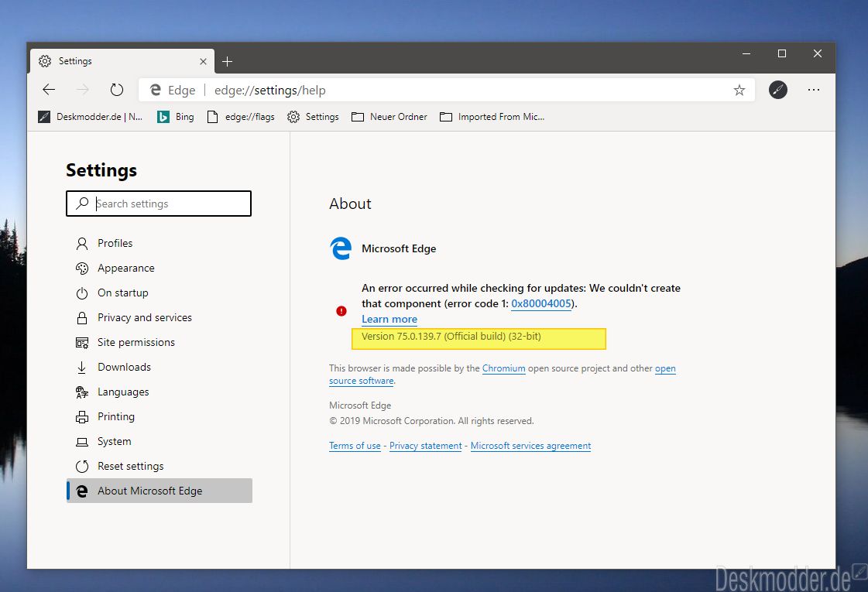Viewport: 868px width, 592px height.
Task: Maximize the Edge window
Action: (x=781, y=53)
